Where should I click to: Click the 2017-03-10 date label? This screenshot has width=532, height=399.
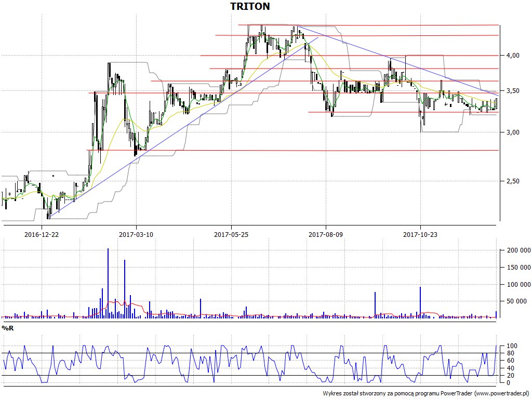pyautogui.click(x=136, y=234)
